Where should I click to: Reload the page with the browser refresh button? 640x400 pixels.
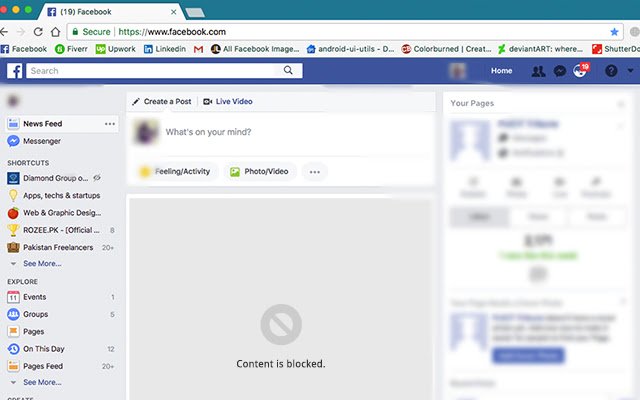(x=38, y=31)
